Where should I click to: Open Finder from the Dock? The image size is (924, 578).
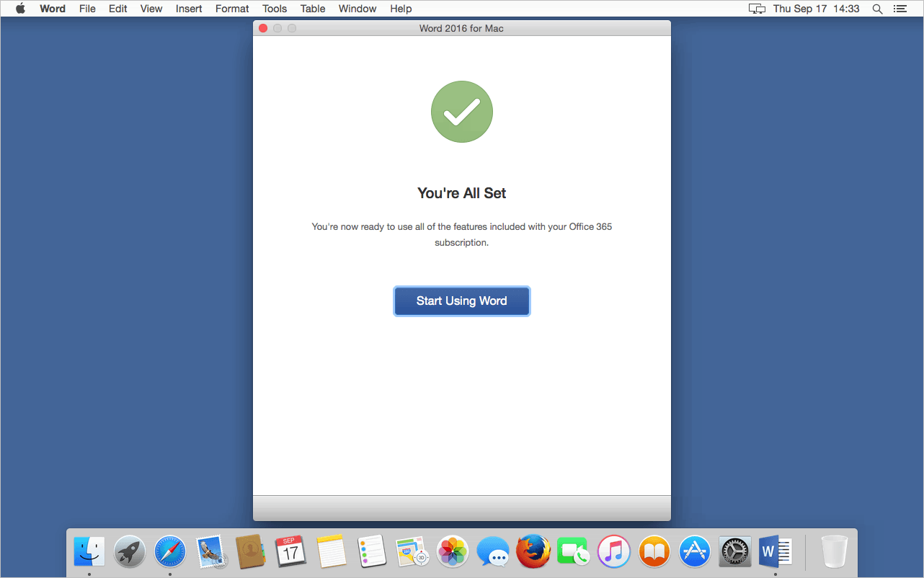coord(89,552)
